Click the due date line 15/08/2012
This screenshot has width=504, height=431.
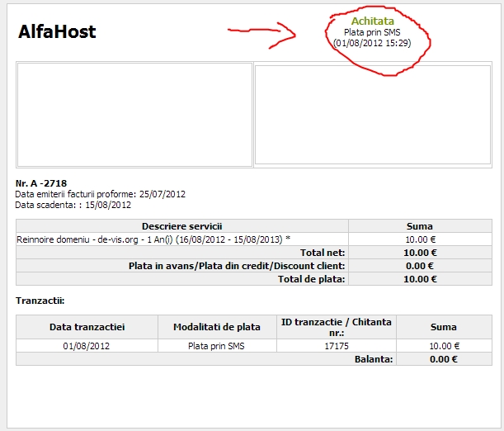(73, 205)
